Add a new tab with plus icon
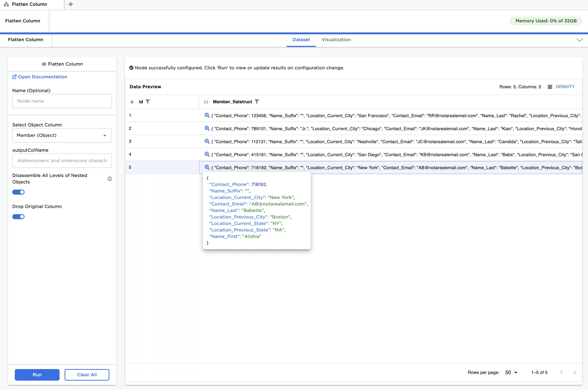The width and height of the screenshot is (588, 390). [x=71, y=4]
